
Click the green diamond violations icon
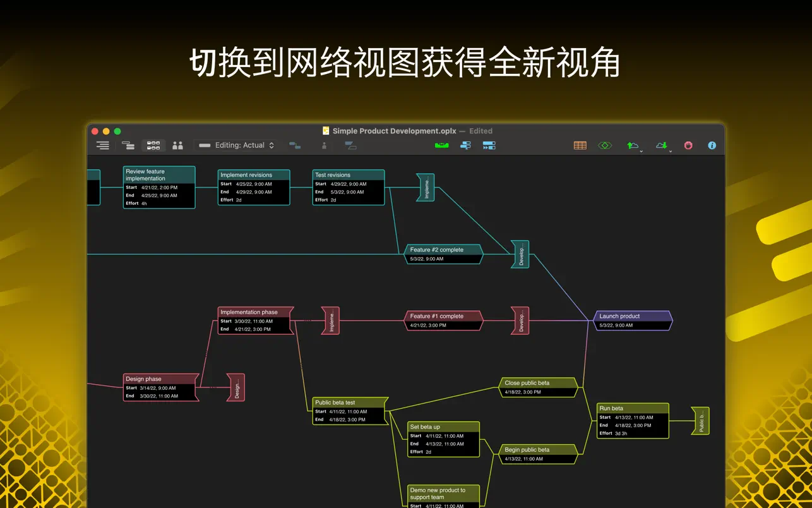pos(605,145)
